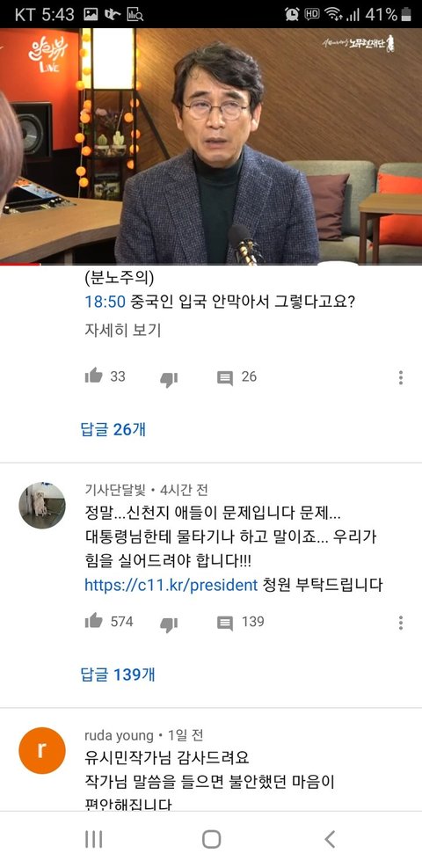Open 기사단달빛's profile avatar

[x=42, y=506]
